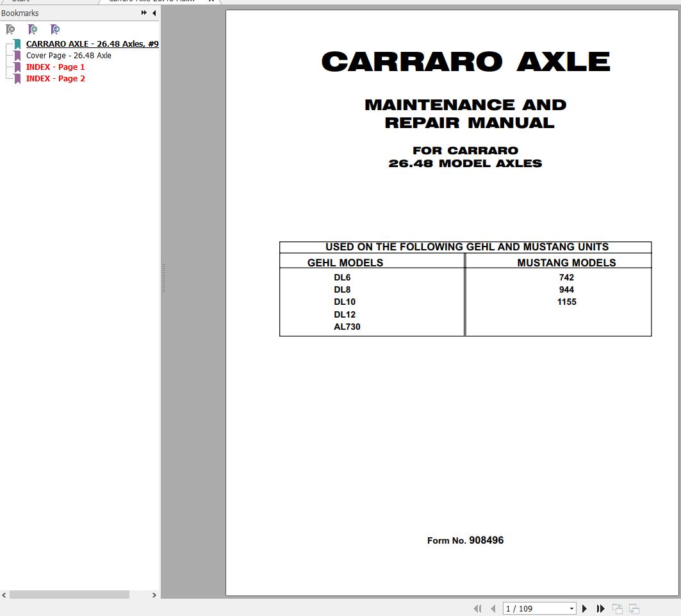The height and width of the screenshot is (616, 681).
Task: Select the Cover Page - 26.48 Axle bookmark
Action: (x=68, y=55)
